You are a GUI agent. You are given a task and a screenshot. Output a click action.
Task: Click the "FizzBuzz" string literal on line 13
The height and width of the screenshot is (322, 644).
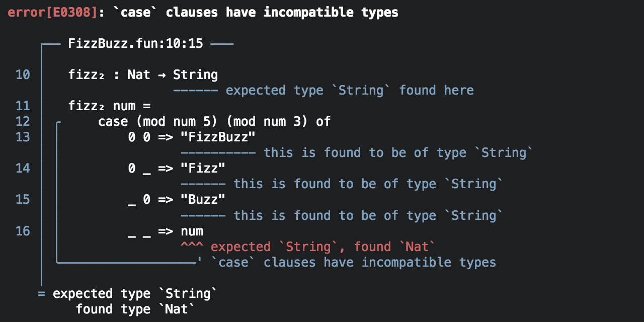pos(218,137)
